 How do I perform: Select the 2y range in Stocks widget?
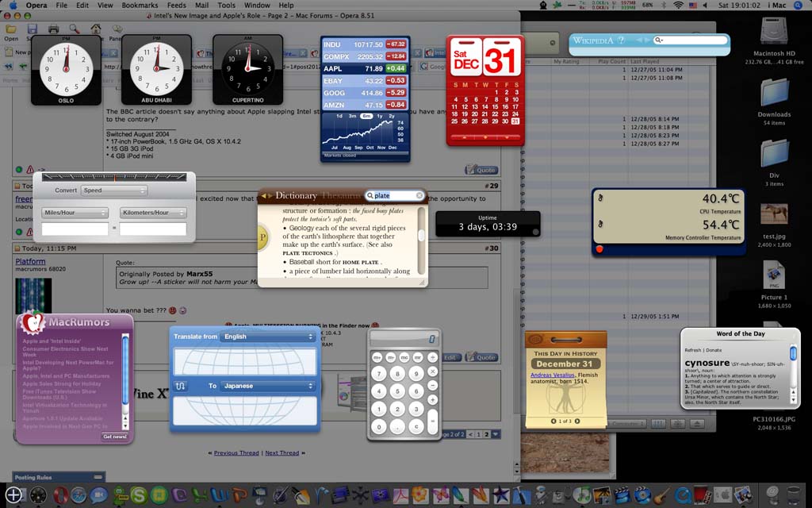click(x=392, y=116)
